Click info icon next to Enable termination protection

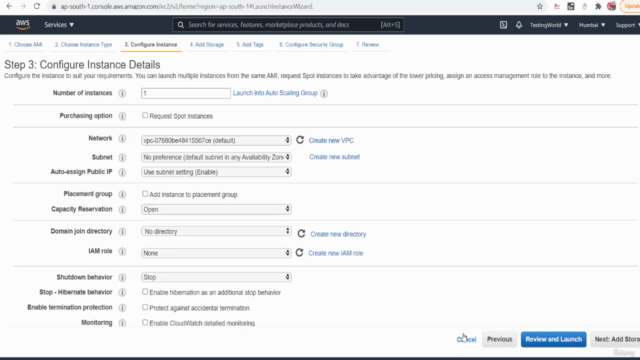click(x=122, y=308)
